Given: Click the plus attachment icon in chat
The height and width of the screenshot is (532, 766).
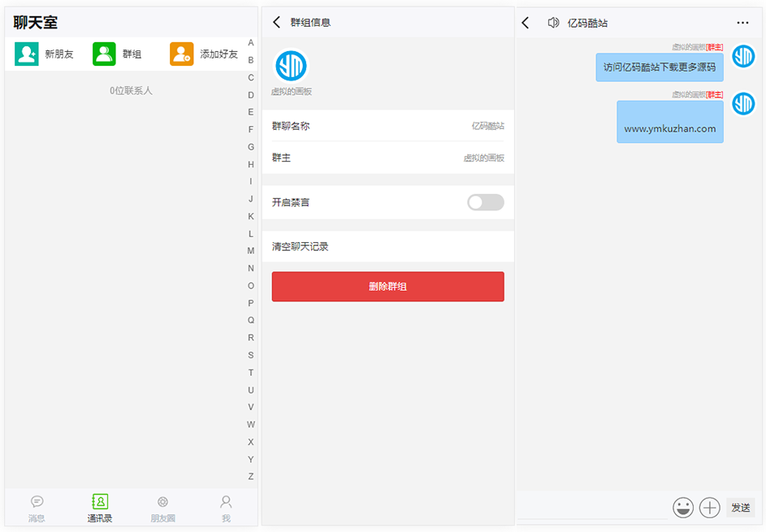Looking at the screenshot, I should 710,508.
